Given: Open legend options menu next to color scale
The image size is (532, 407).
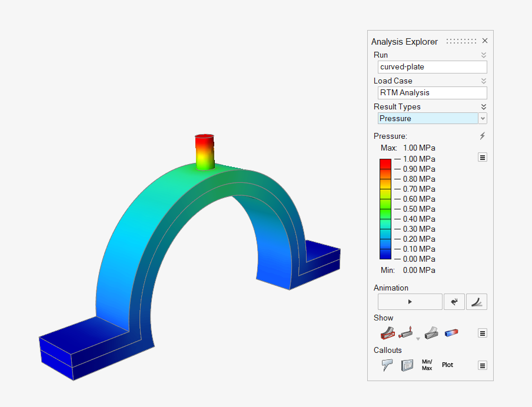Looking at the screenshot, I should (483, 157).
